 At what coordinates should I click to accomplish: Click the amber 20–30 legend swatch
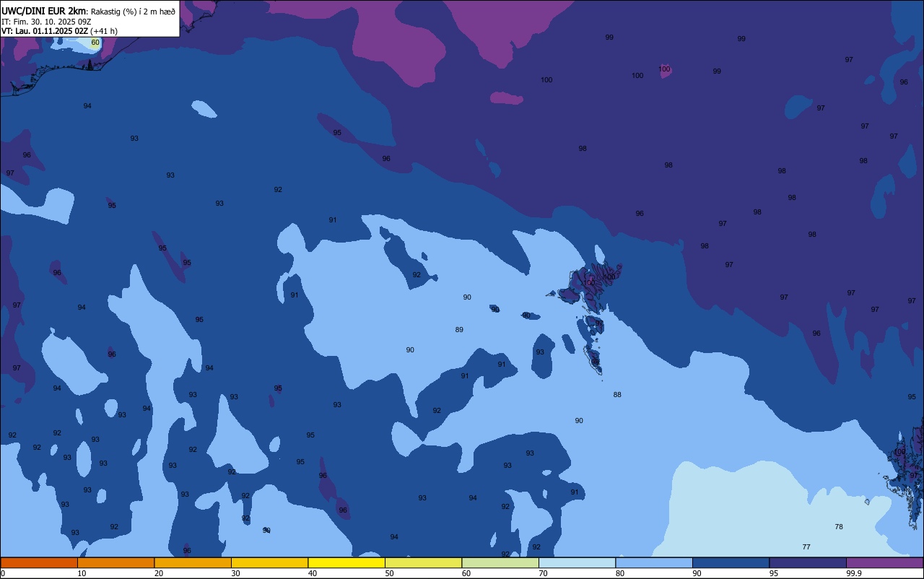click(193, 562)
